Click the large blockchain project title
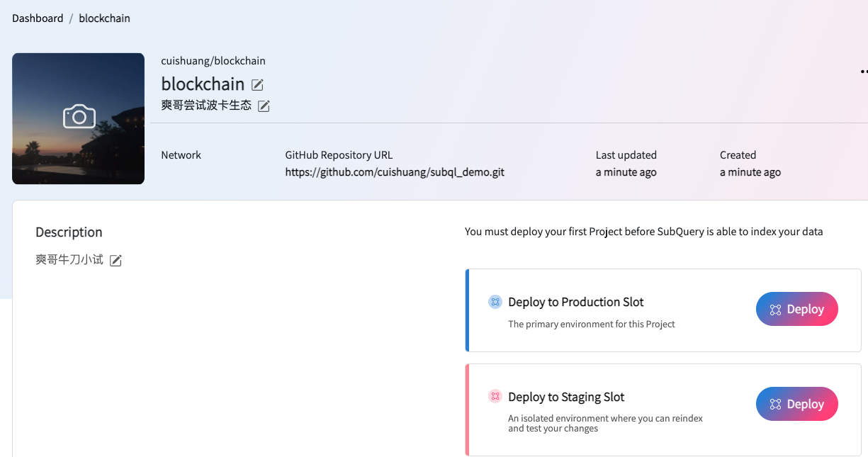The image size is (868, 457). [203, 84]
